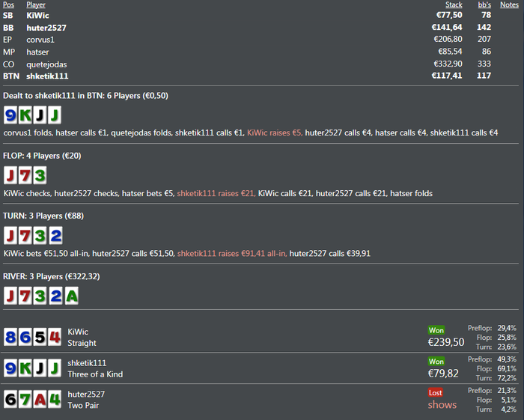This screenshot has height=420, width=524.
Task: Click the red Lost badge for huter2527
Action: point(436,392)
